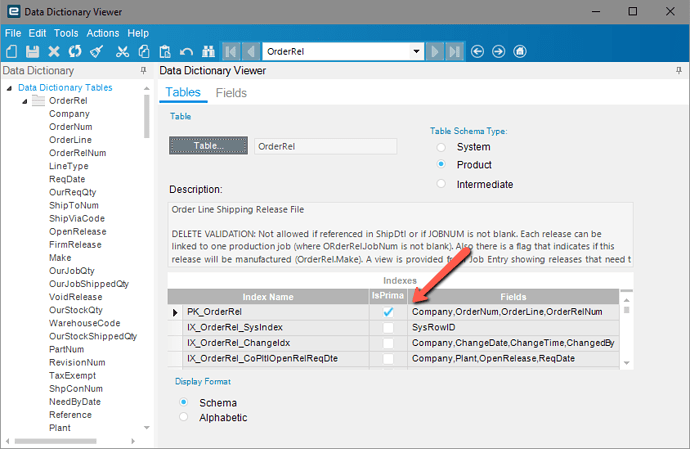Select WarehouseCode in the tree
This screenshot has height=449, width=690.
tap(84, 323)
